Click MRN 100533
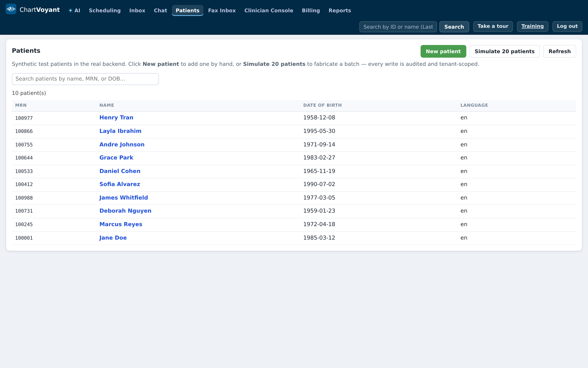Viewport: 588px width, 368px height. click(x=24, y=171)
